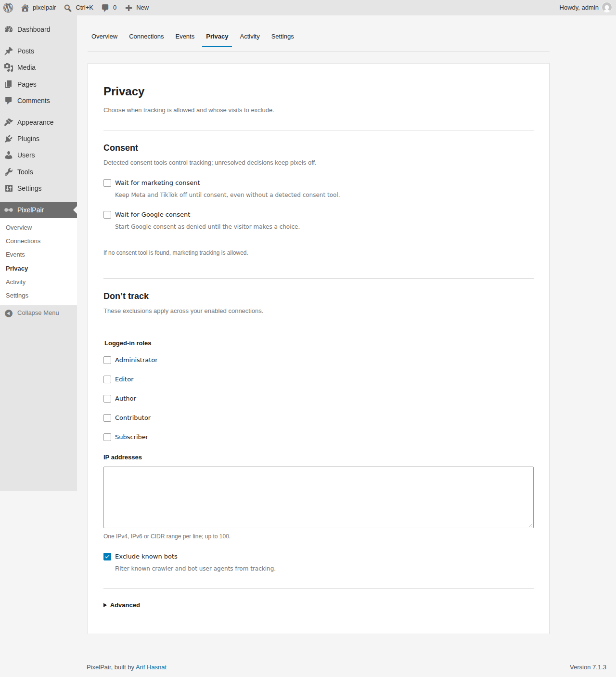
Task: Check the Administrator role exclusion
Action: coord(107,360)
